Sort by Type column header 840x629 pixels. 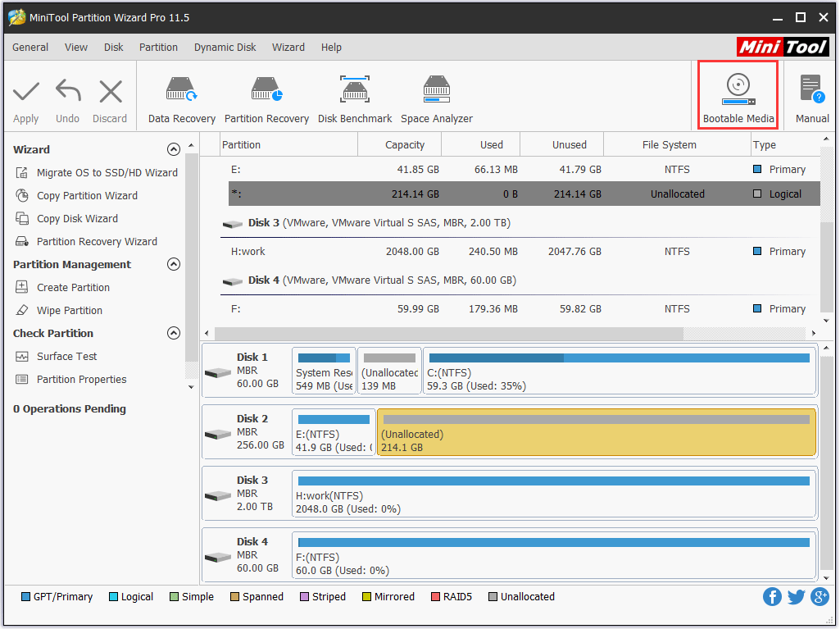point(785,145)
